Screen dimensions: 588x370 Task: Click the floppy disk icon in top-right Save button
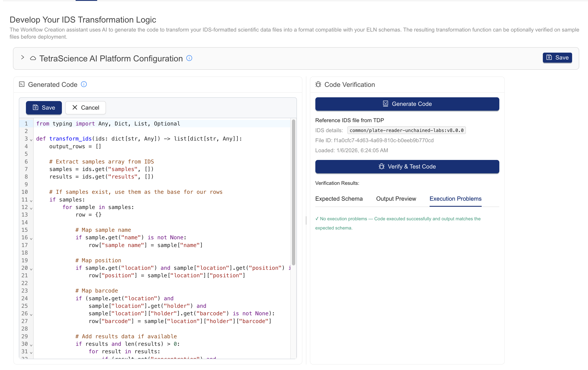(549, 57)
